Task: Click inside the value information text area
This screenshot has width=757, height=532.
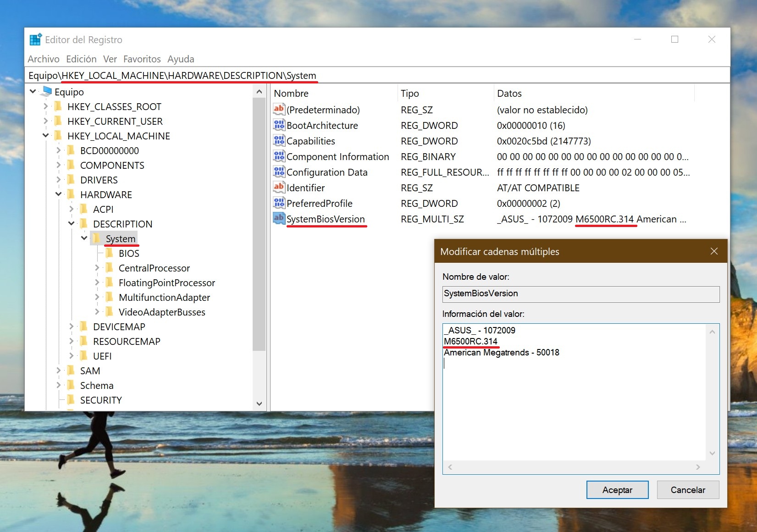Action: tap(573, 404)
